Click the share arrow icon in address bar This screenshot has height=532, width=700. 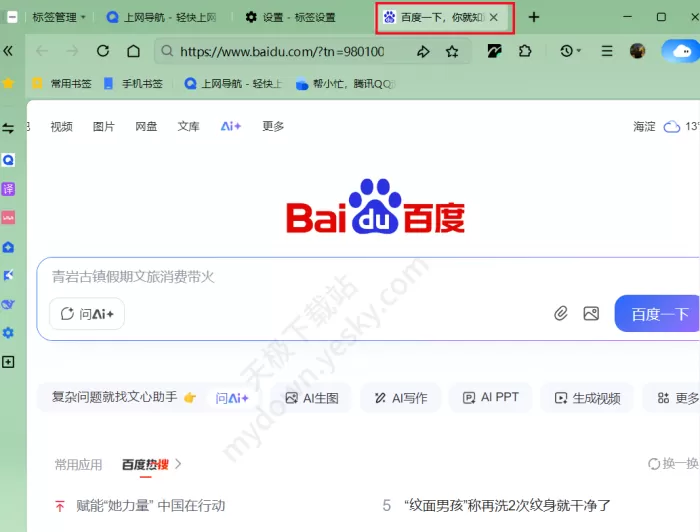[x=423, y=52]
